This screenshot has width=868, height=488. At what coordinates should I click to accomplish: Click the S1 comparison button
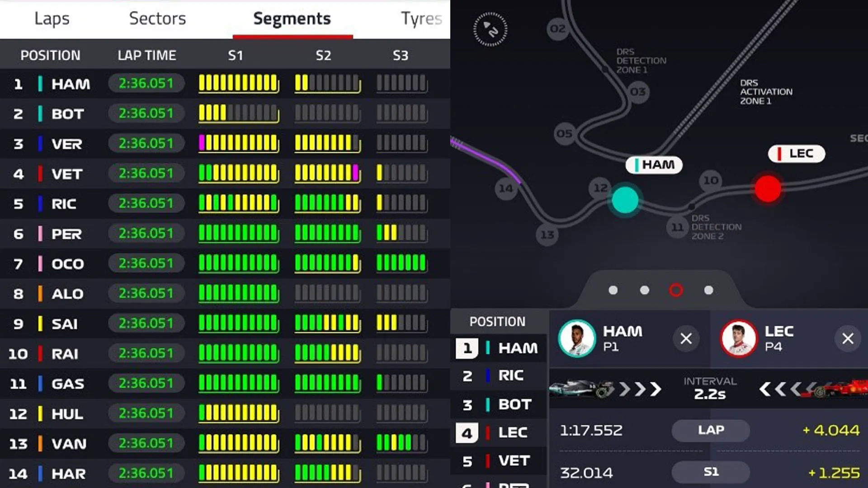coord(711,472)
